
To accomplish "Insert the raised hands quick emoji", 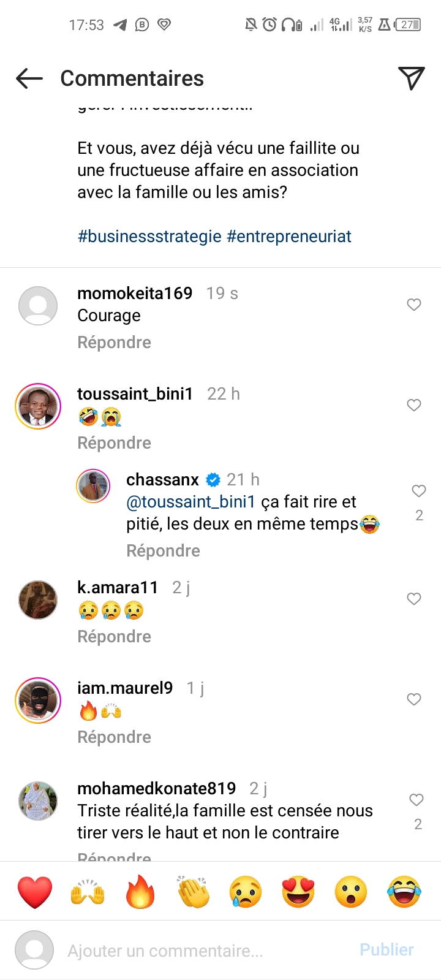I will [88, 892].
